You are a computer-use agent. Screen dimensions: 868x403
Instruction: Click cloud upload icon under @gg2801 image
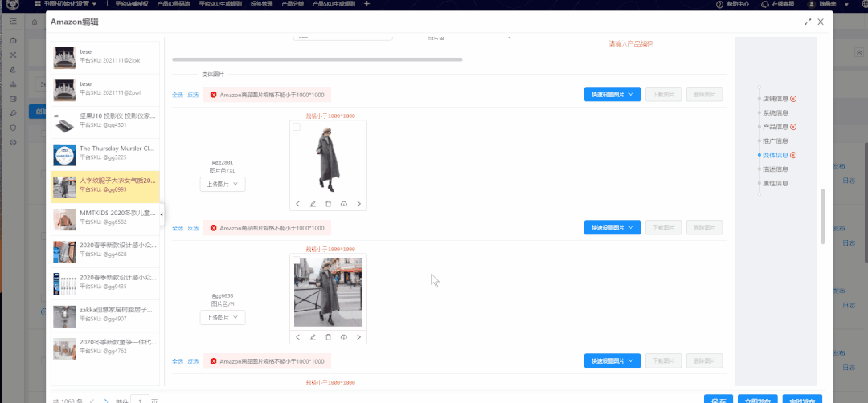(x=343, y=204)
